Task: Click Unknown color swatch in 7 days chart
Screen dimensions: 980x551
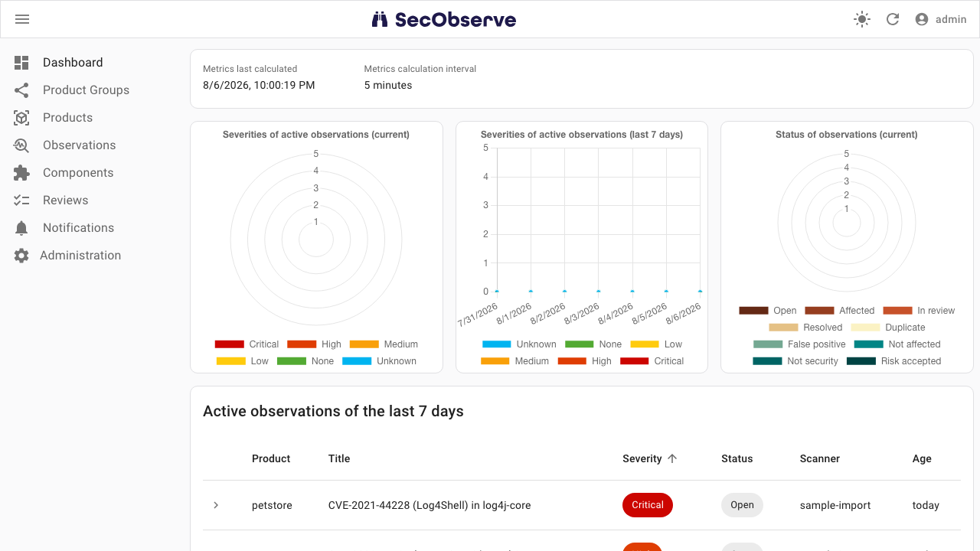Action: [496, 344]
